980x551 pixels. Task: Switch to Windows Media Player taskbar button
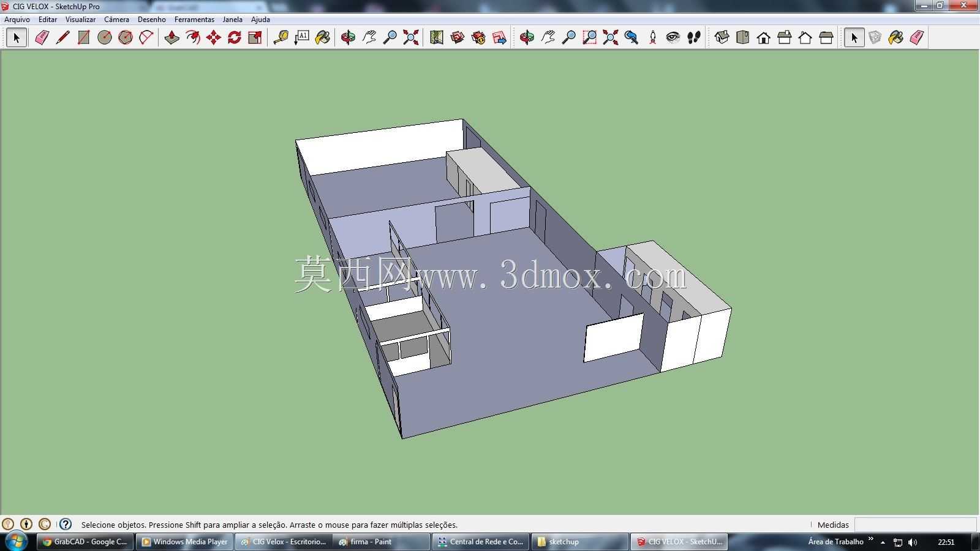pyautogui.click(x=184, y=542)
